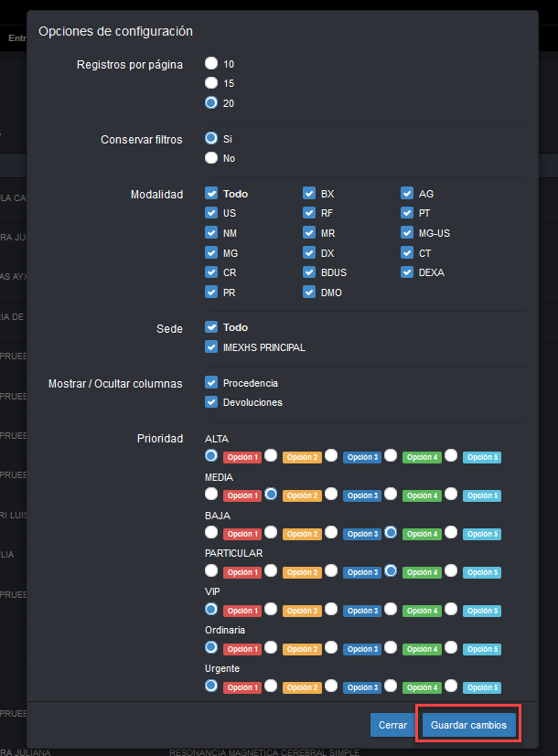
Task: Set VIP priority to Opción 3
Action: (x=331, y=608)
